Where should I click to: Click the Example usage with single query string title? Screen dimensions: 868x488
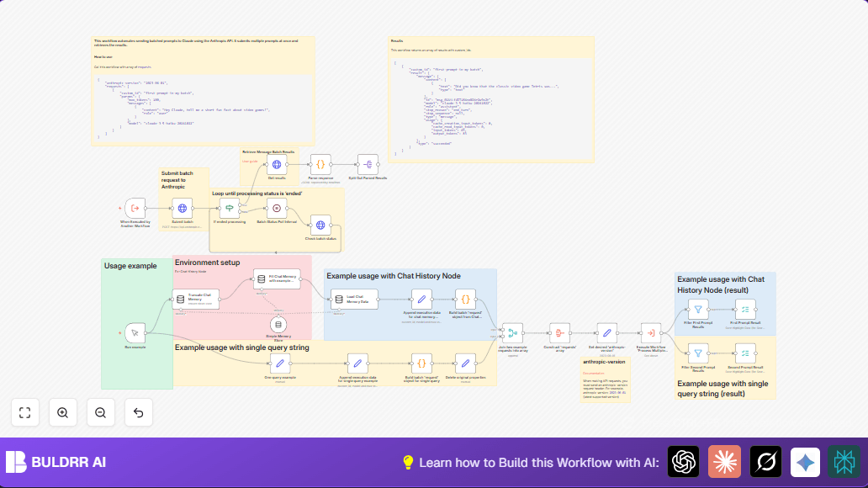point(242,347)
